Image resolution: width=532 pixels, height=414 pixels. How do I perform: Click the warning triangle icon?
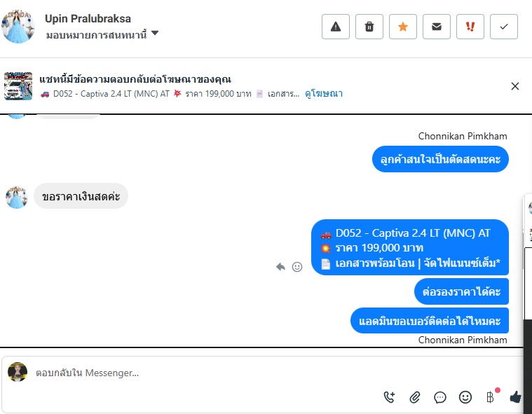(336, 27)
